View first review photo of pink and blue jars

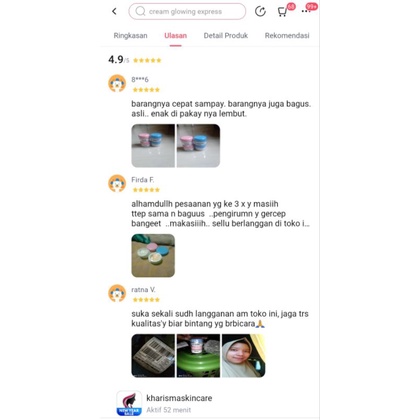(x=153, y=146)
